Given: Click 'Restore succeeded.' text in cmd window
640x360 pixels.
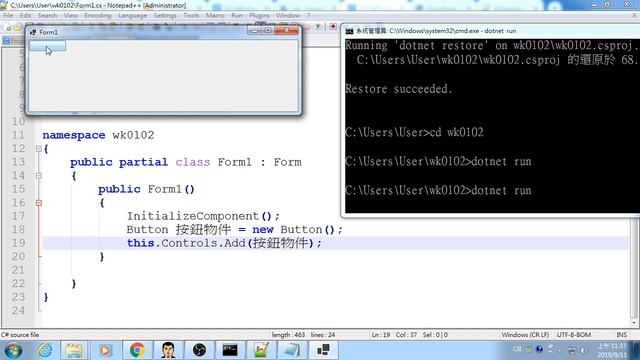Looking at the screenshot, I should (399, 89).
